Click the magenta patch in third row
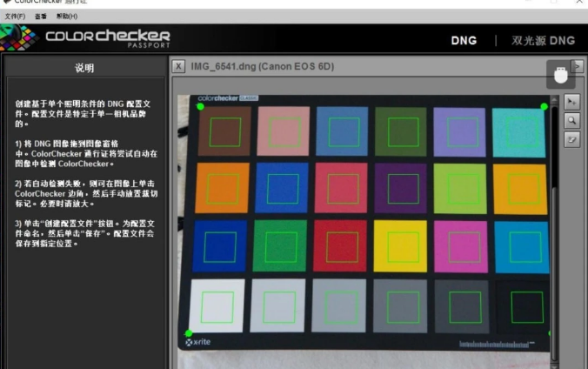588x369 pixels. coord(461,246)
